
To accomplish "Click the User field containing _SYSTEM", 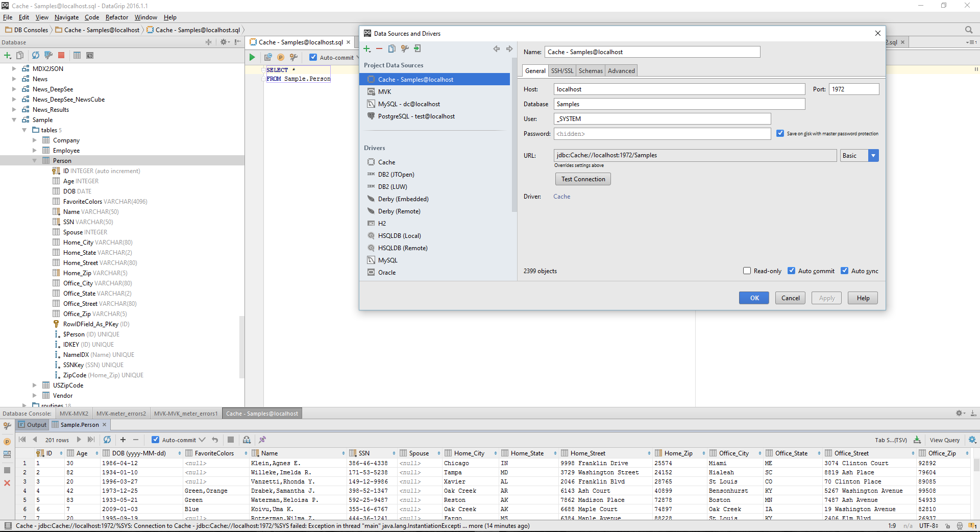I will pos(662,118).
